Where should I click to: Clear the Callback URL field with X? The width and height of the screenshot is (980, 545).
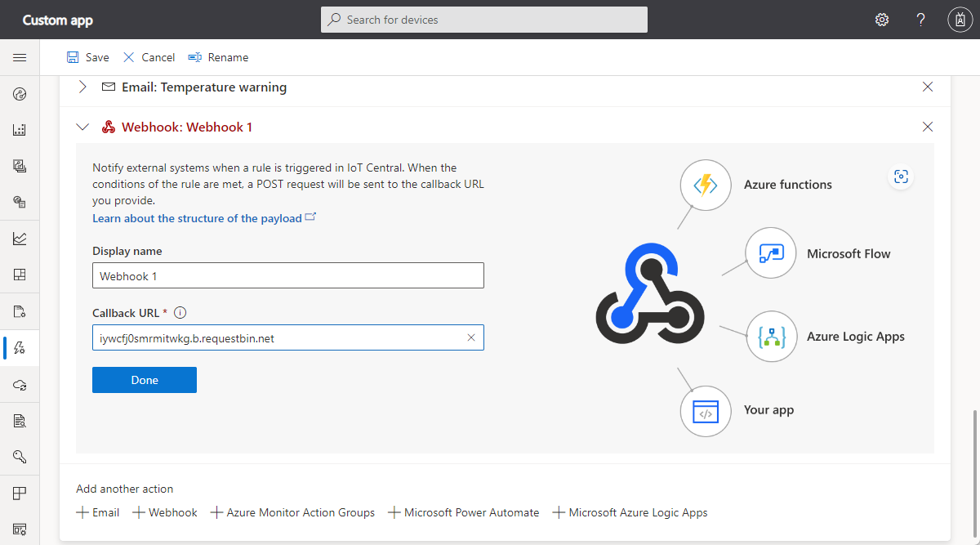pos(471,337)
